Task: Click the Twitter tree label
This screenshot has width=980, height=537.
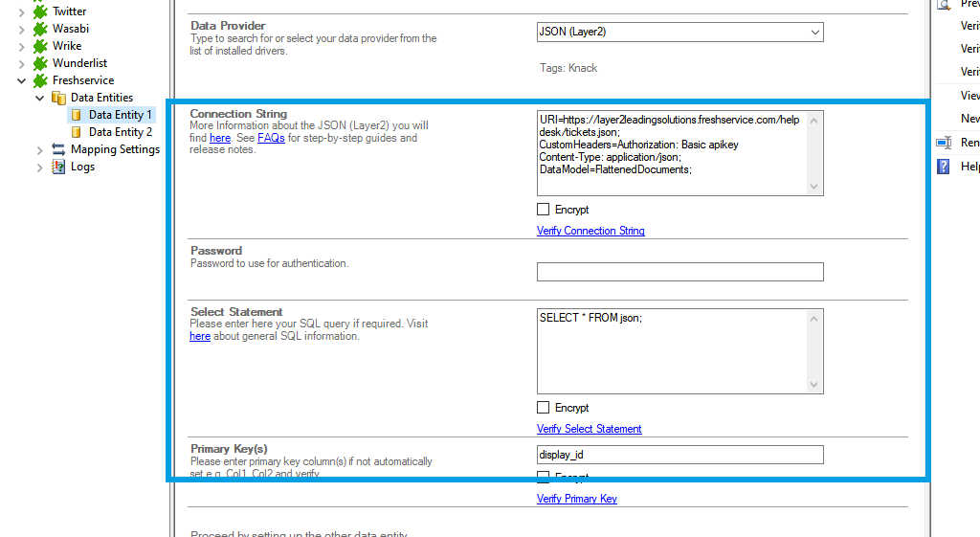Action: pyautogui.click(x=69, y=11)
